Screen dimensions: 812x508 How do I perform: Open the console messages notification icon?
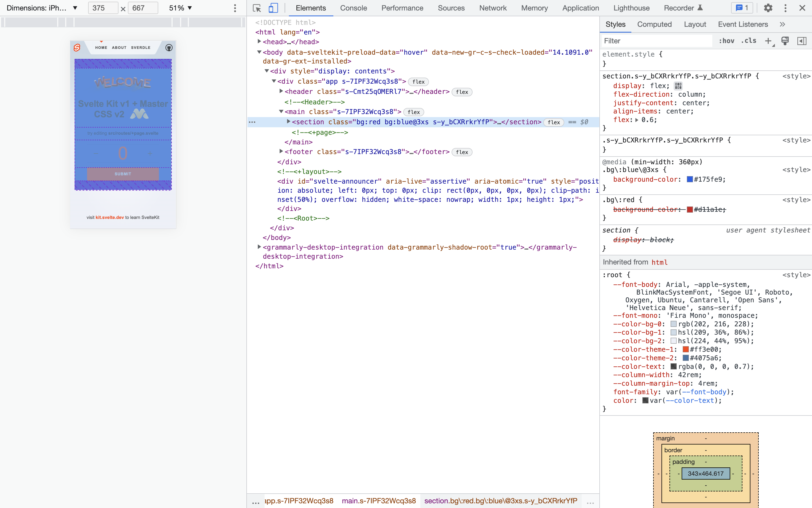742,8
